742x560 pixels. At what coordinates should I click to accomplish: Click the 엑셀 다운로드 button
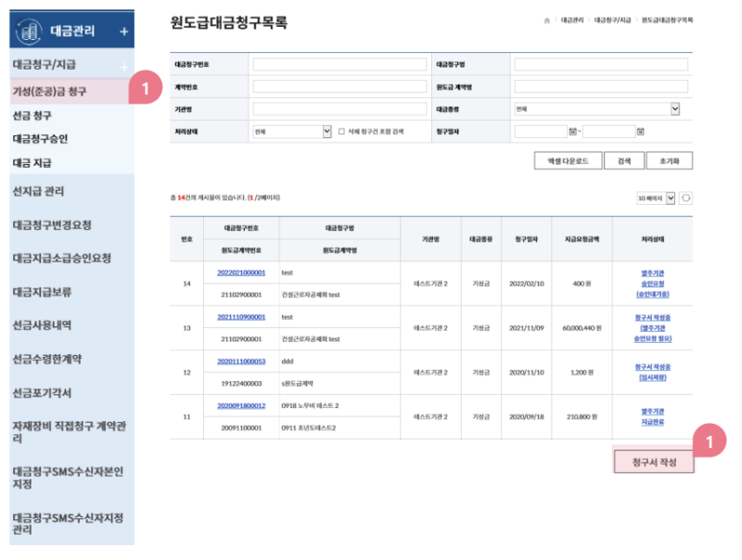[568, 160]
